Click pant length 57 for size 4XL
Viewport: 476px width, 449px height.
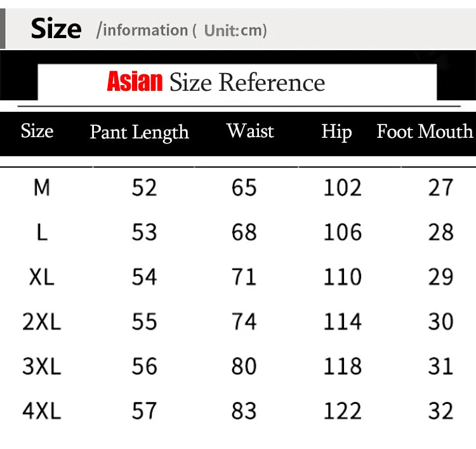(144, 411)
